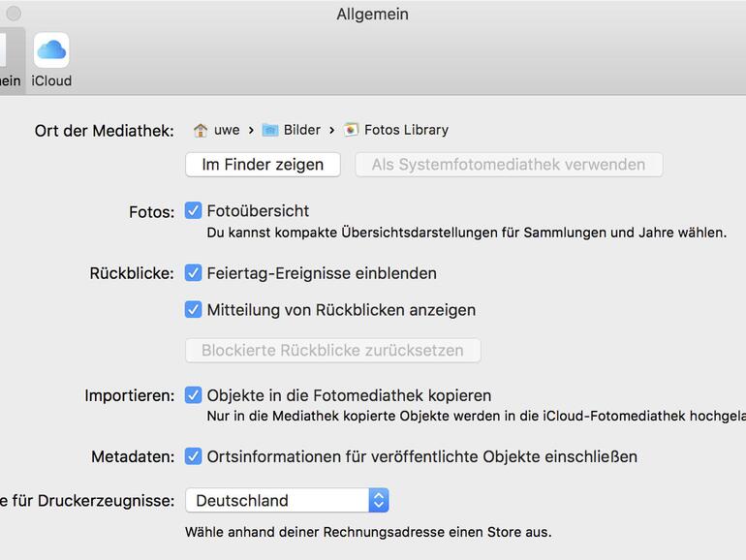
Task: Click the 'Du kannst kompakte Übersichtsdarstellungen' description text
Action: pyautogui.click(x=466, y=233)
